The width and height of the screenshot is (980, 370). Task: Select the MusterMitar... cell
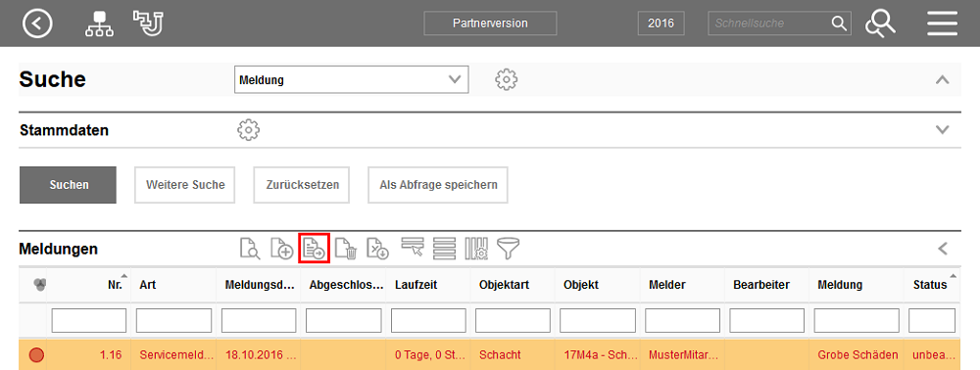tap(682, 355)
